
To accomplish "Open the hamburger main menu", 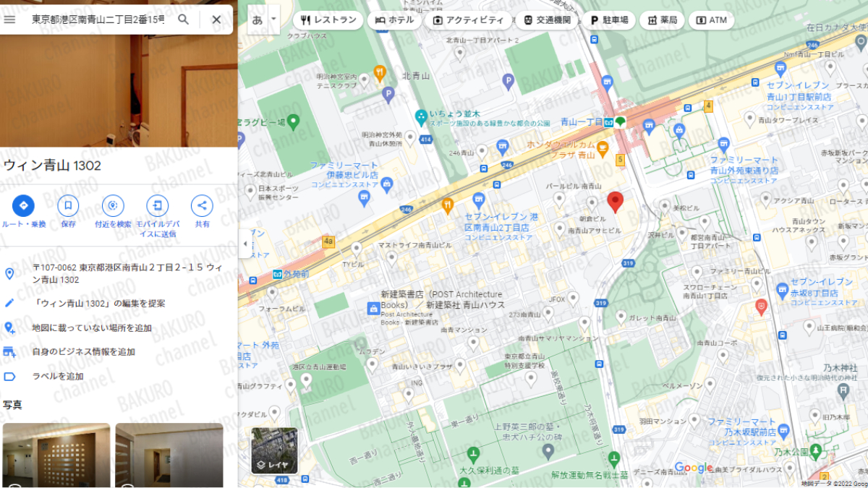I will [9, 20].
